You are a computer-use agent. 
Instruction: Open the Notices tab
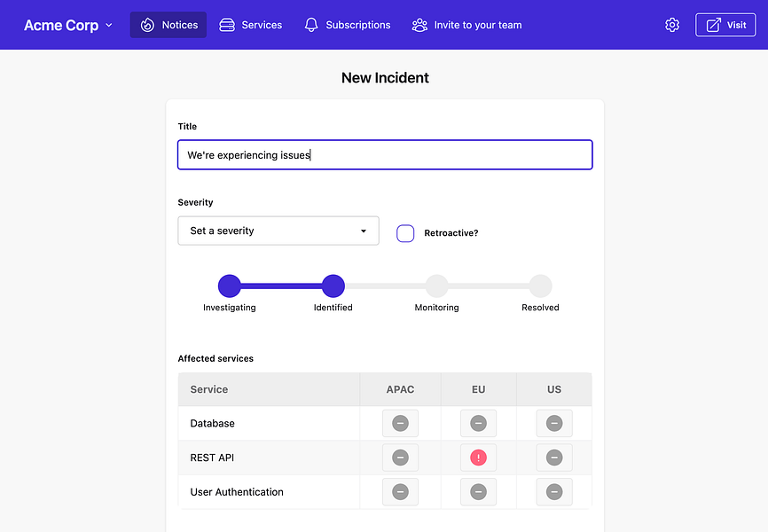coord(168,25)
